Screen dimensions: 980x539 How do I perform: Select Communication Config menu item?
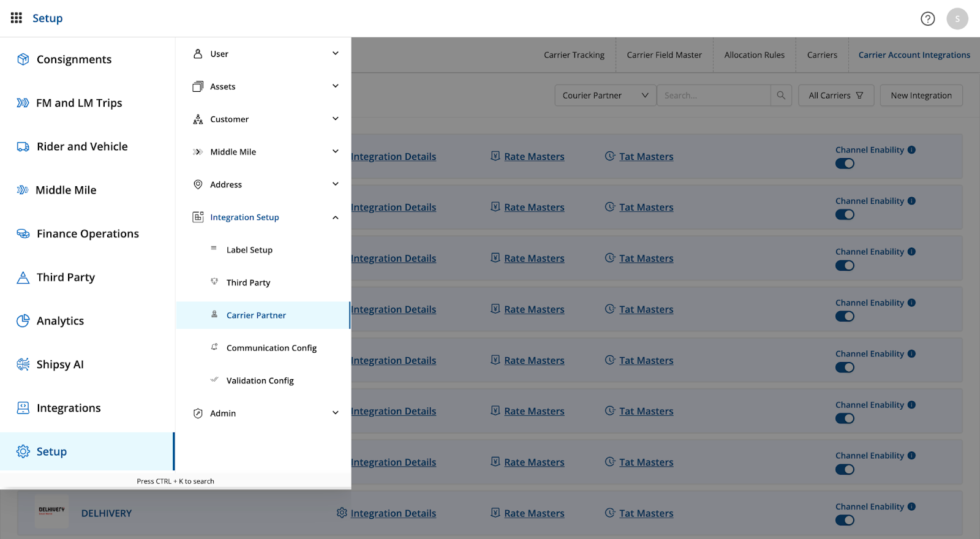pyautogui.click(x=271, y=348)
